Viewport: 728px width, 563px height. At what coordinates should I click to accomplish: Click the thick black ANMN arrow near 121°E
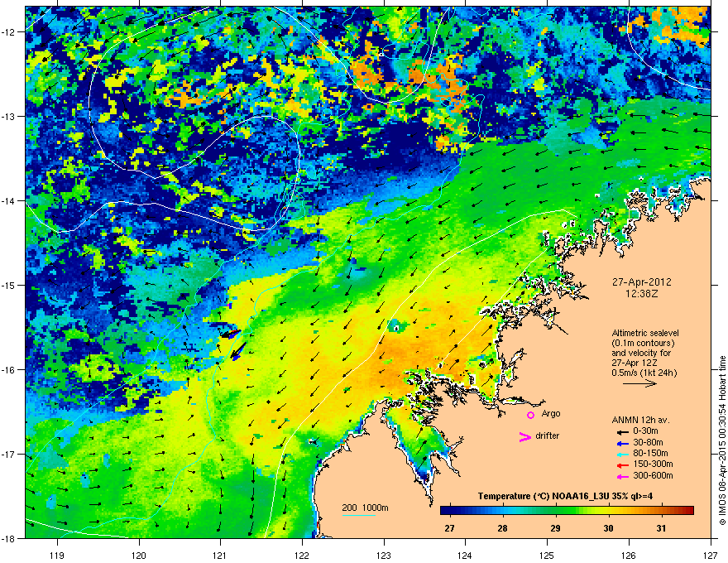[x=231, y=333]
